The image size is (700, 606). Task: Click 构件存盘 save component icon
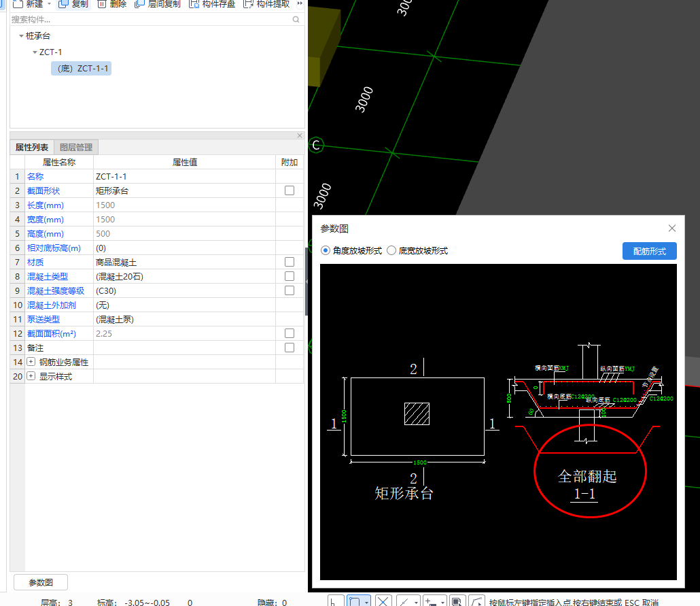click(x=194, y=4)
